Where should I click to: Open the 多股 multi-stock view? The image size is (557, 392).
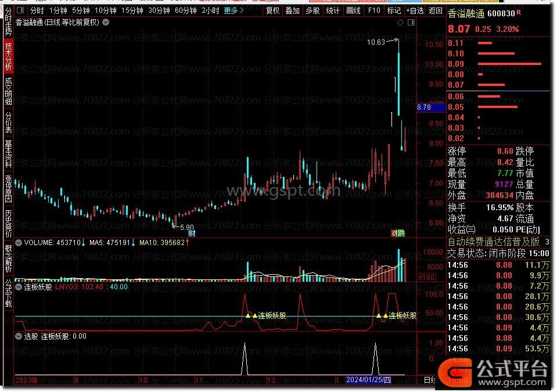(312, 10)
